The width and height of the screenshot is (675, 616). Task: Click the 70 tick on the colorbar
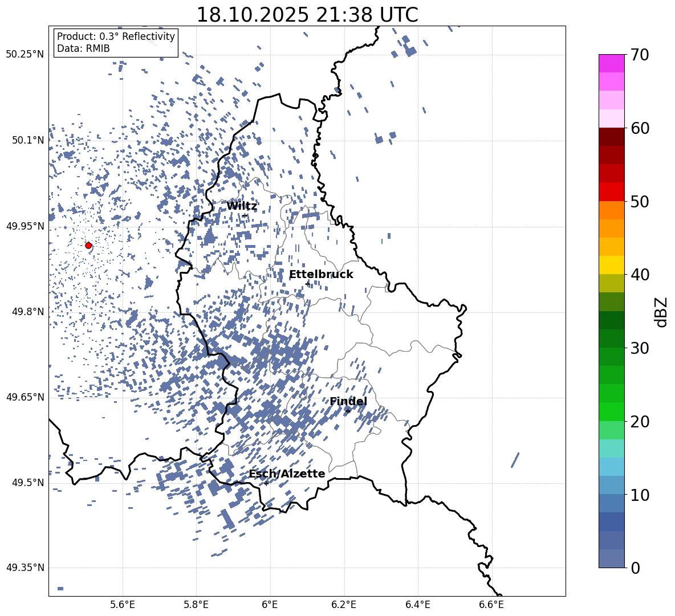[x=640, y=55]
